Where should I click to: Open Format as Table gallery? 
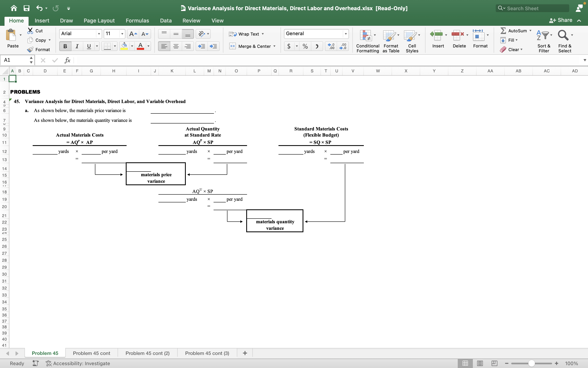pos(391,41)
